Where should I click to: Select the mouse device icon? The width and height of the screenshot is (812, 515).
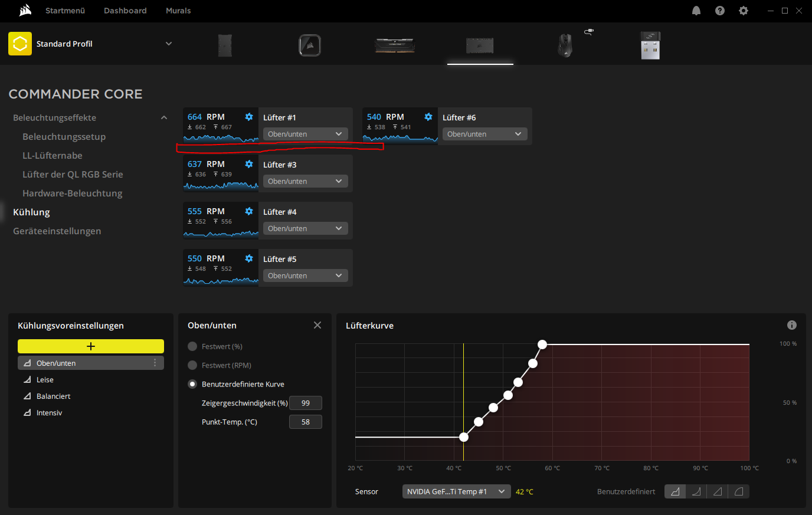point(565,45)
